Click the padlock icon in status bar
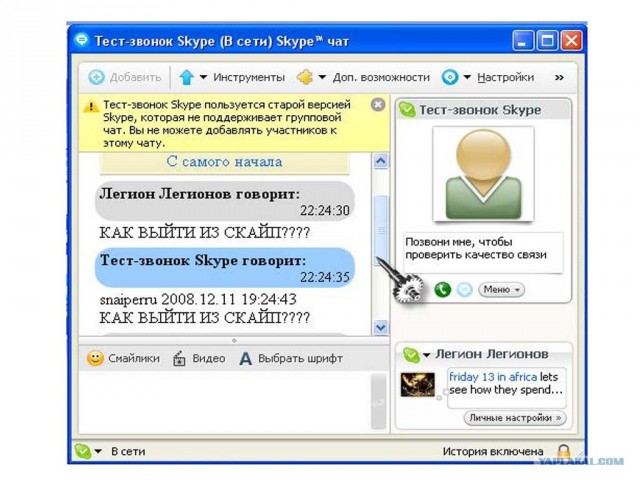This screenshot has width=640, height=480. tap(563, 452)
